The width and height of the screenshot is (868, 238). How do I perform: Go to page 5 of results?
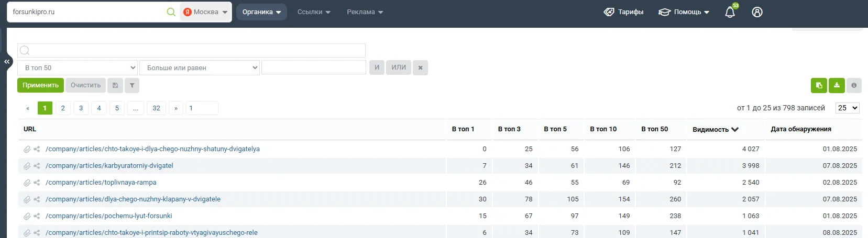coord(117,108)
